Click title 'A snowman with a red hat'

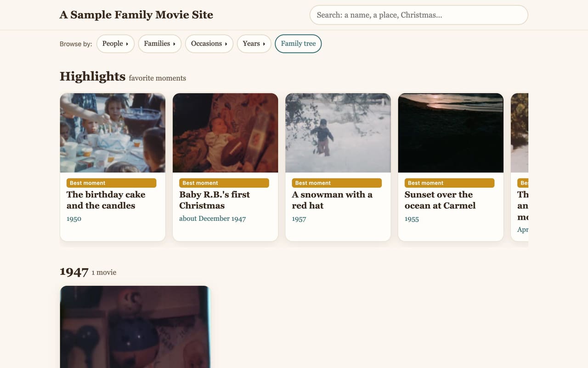click(x=333, y=200)
